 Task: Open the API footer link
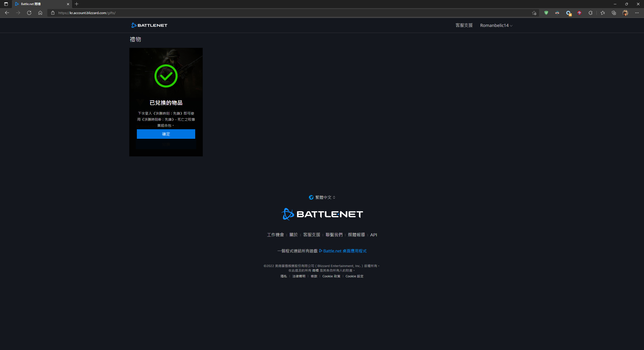pyautogui.click(x=374, y=235)
